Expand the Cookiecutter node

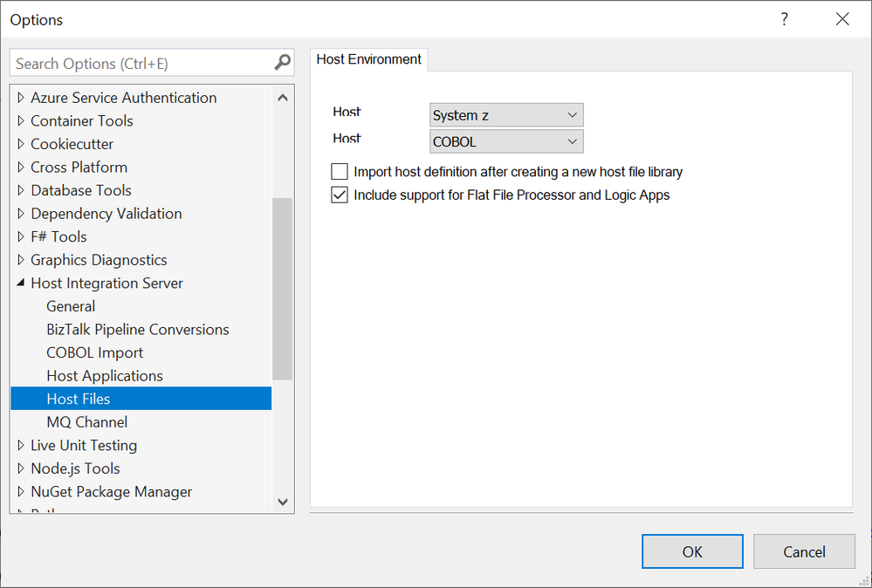pos(21,144)
